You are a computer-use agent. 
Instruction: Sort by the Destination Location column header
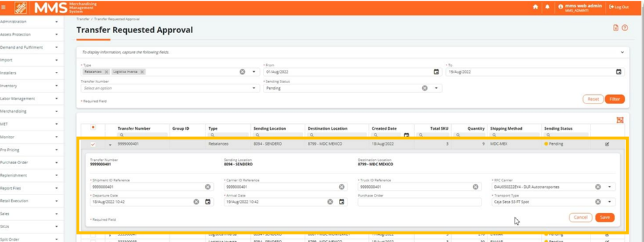tap(328, 129)
